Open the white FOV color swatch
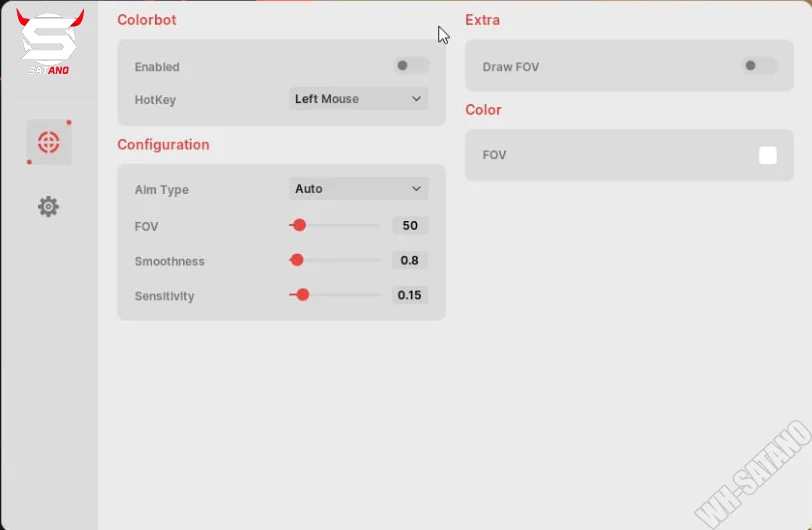 point(767,155)
